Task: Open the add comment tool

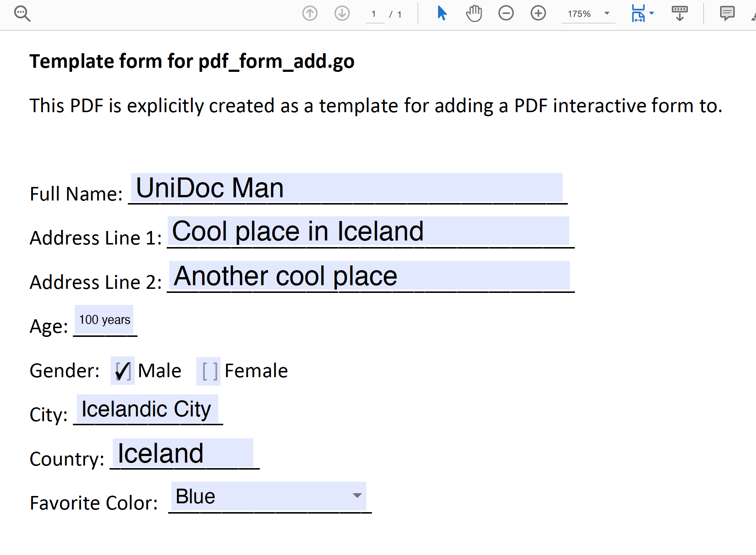Action: (727, 14)
